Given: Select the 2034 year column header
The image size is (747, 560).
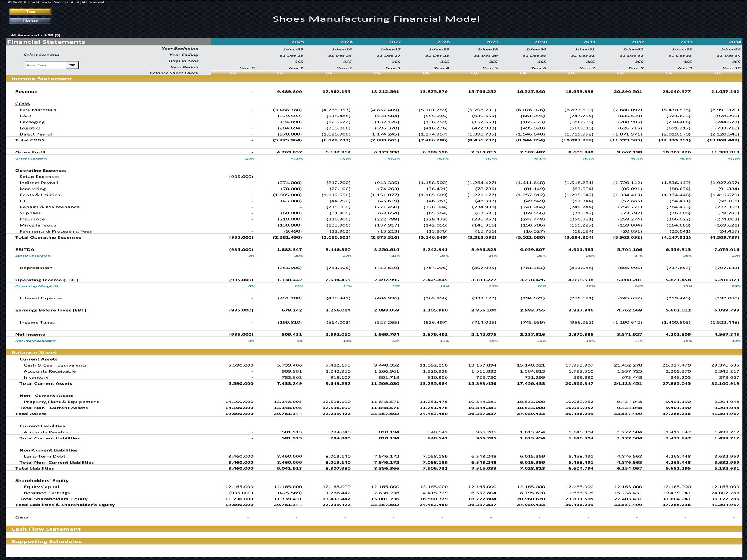Looking at the screenshot, I should [x=736, y=41].
